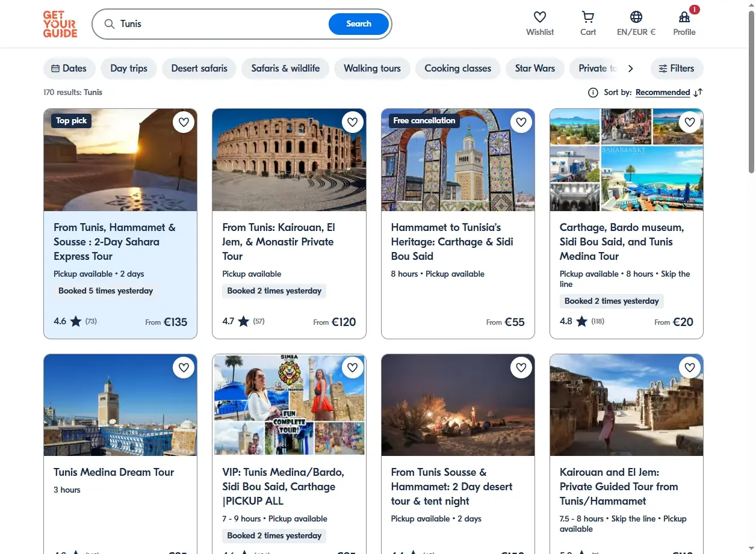Open the Dates filter chip
Viewport: 756px width, 554px height.
click(x=69, y=69)
